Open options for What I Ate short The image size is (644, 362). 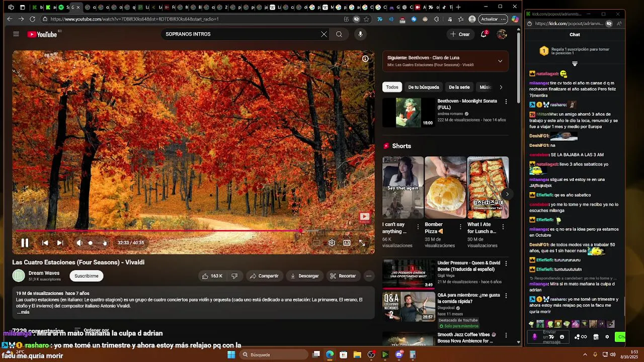click(503, 227)
